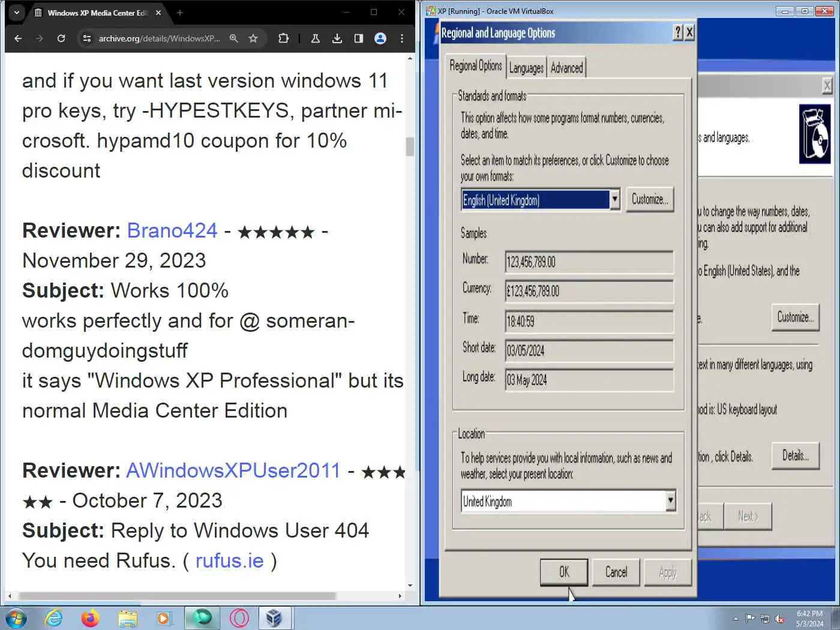Open Chrome three-dot menu
The width and height of the screenshot is (840, 630).
(x=402, y=38)
